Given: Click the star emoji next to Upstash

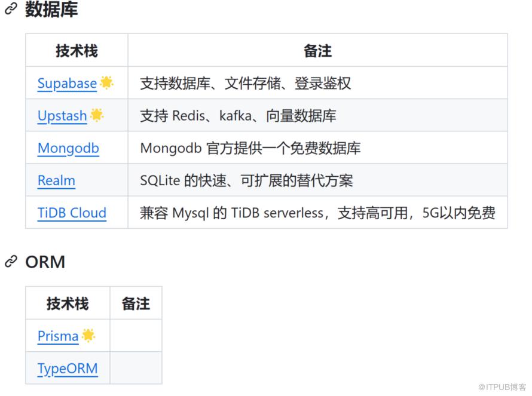Looking at the screenshot, I should pyautogui.click(x=97, y=115).
